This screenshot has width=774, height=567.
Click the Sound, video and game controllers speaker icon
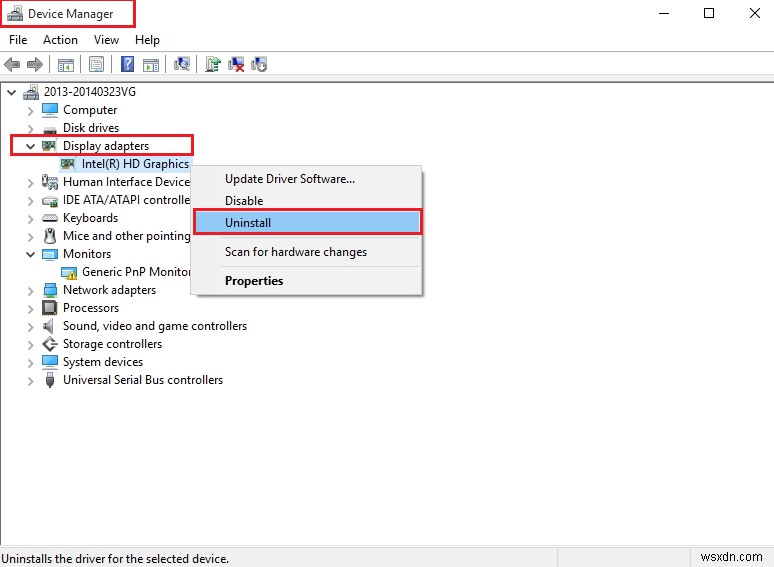pyautogui.click(x=48, y=326)
